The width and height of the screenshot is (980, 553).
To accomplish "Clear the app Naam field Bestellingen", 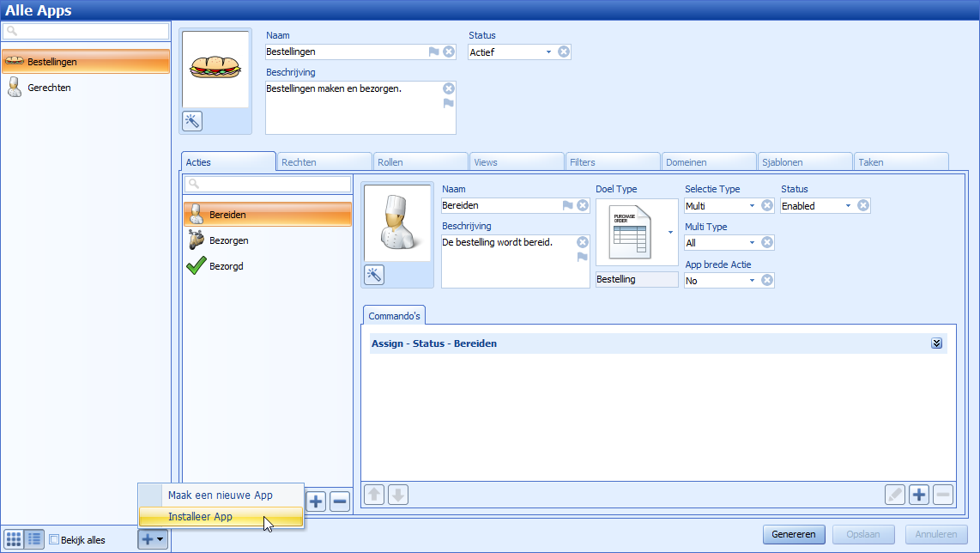I will pos(449,52).
